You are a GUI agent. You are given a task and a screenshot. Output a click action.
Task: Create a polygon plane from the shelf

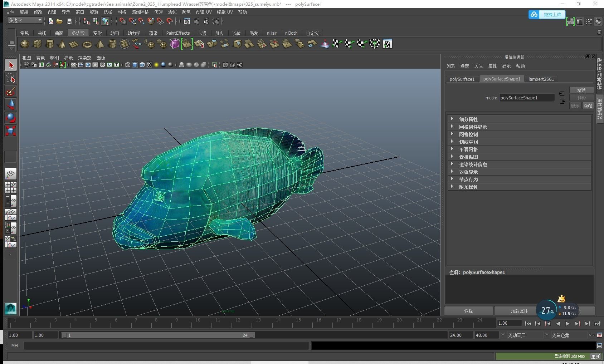point(74,44)
